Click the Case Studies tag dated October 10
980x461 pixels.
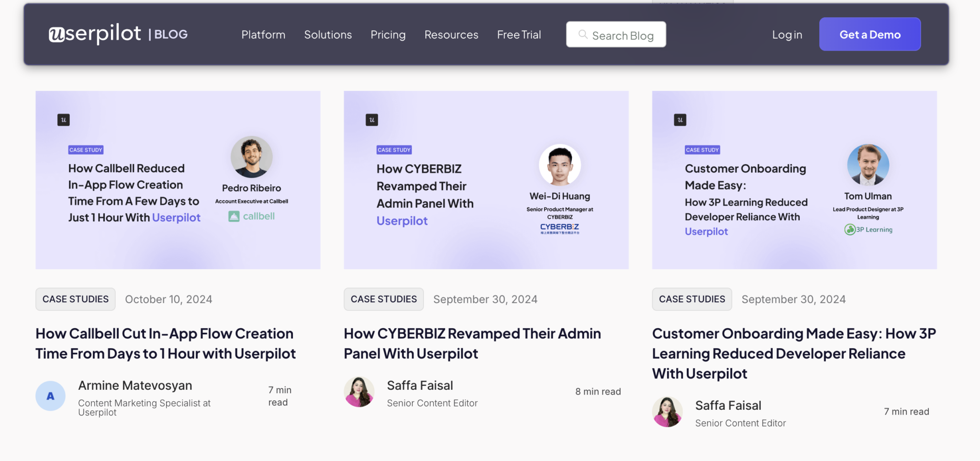(x=76, y=299)
